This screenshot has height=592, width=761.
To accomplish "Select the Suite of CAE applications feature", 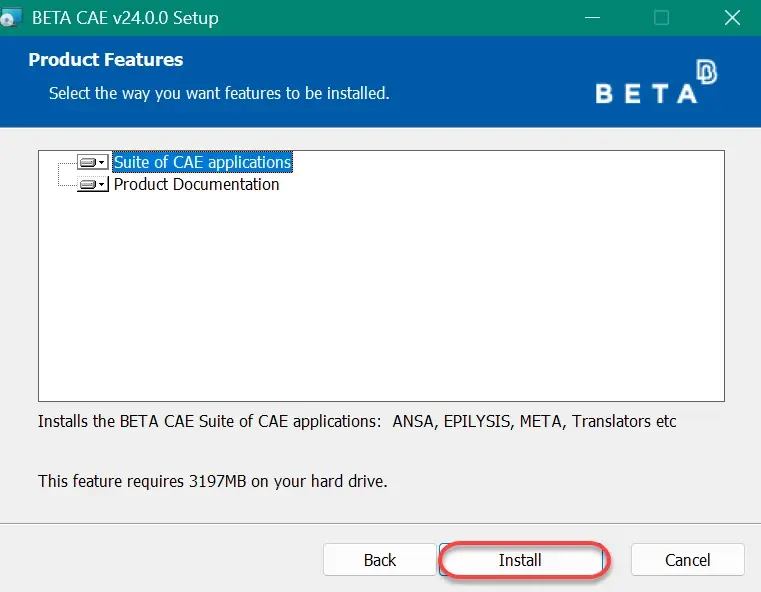I will pos(202,162).
